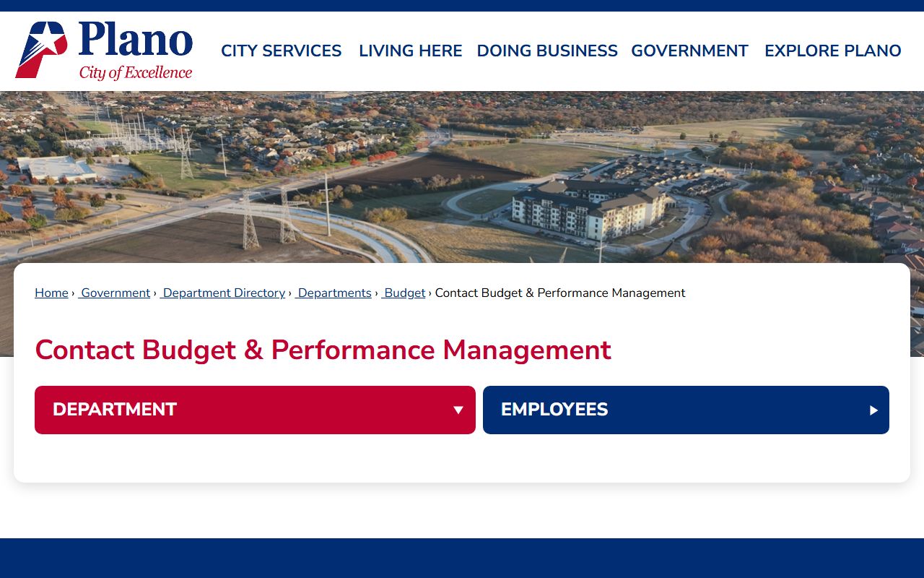Return to Budget breadcrumb page
The height and width of the screenshot is (578, 924).
point(404,293)
